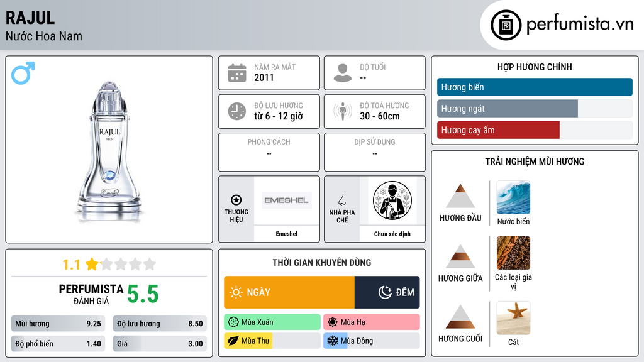
Task: Click the Nước Hoa Nam subtitle
Action: pos(44,36)
